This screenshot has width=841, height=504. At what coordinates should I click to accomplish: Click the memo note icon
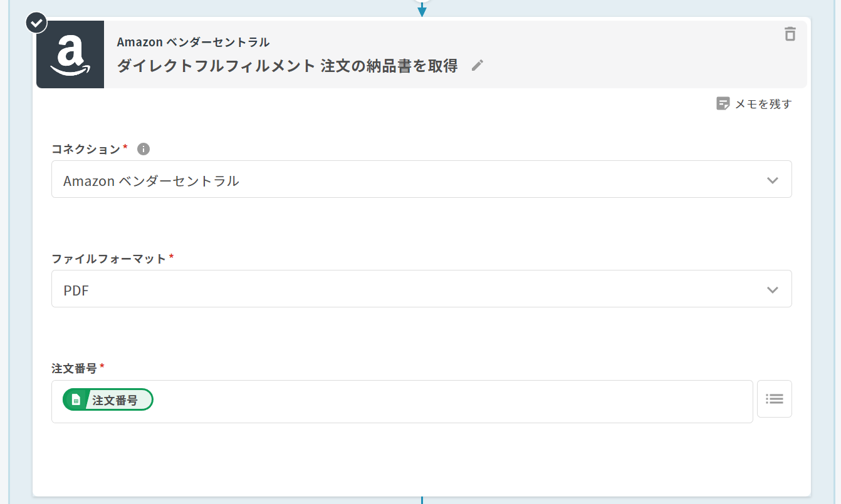point(723,104)
